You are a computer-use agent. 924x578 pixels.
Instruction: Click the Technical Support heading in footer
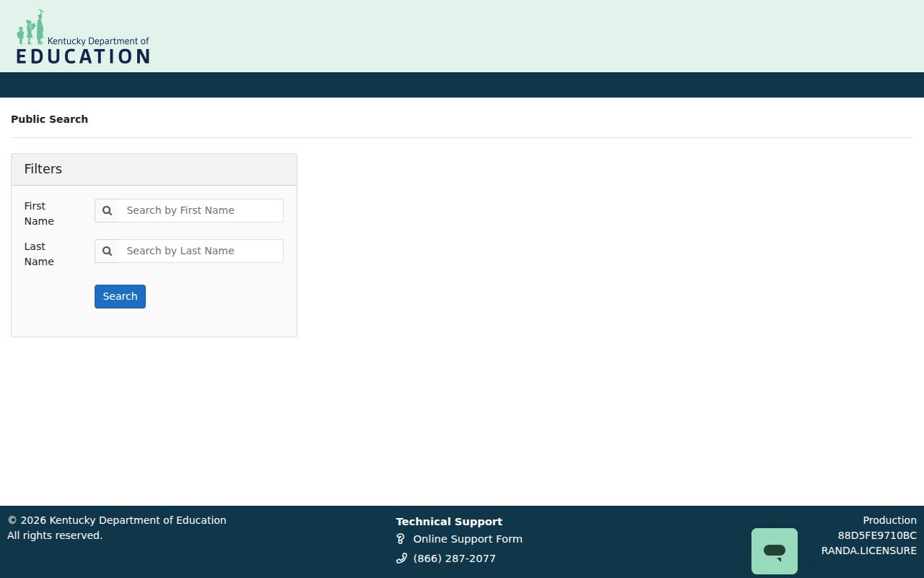point(449,522)
